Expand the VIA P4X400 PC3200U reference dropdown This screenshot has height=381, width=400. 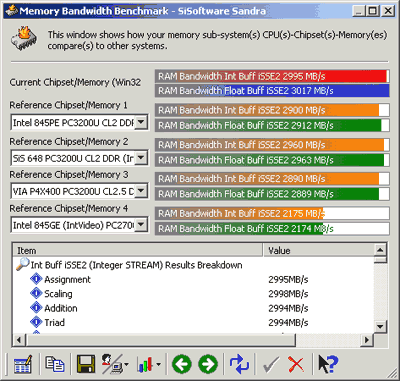point(141,191)
